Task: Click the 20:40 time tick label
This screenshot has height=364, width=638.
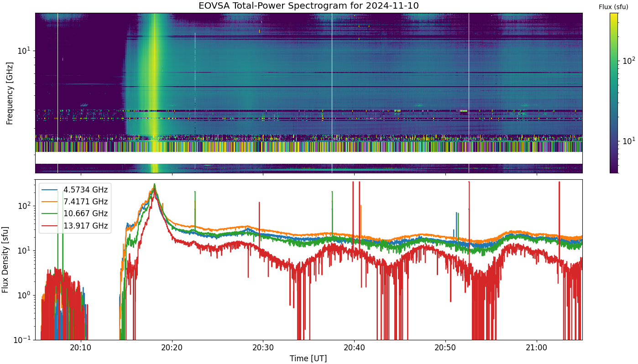Action: 354,348
